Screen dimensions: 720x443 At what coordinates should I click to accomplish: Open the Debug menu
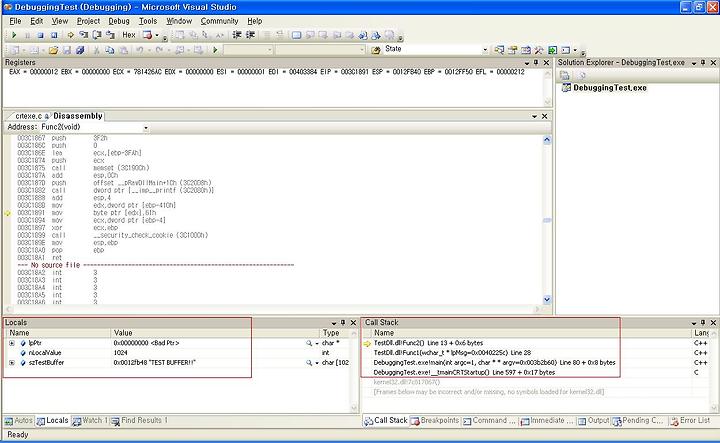click(119, 21)
